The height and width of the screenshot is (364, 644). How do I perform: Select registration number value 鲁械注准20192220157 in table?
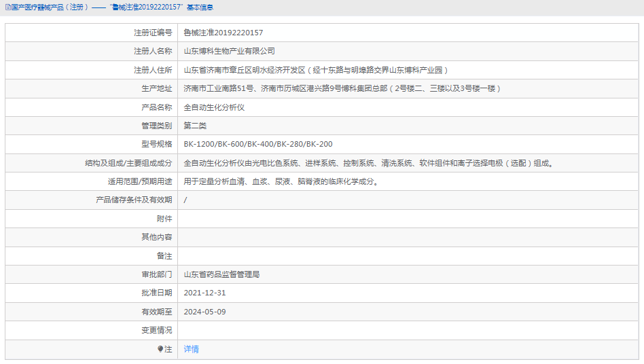click(x=223, y=33)
